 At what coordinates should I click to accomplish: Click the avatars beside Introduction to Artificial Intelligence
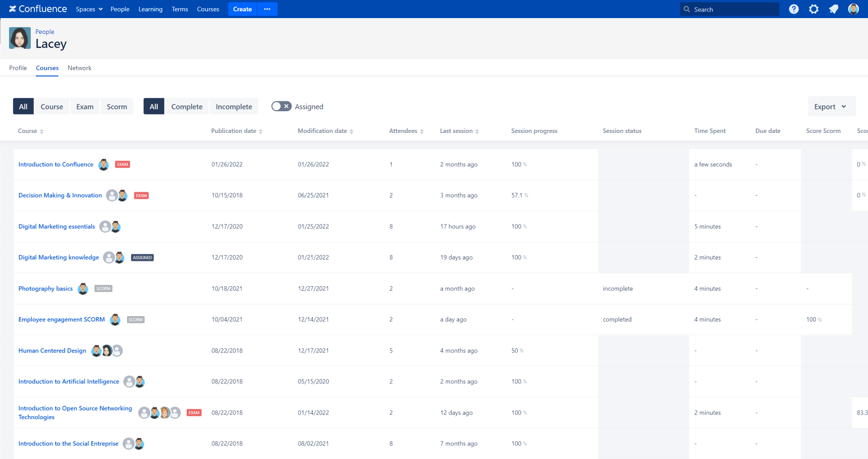pyautogui.click(x=134, y=382)
